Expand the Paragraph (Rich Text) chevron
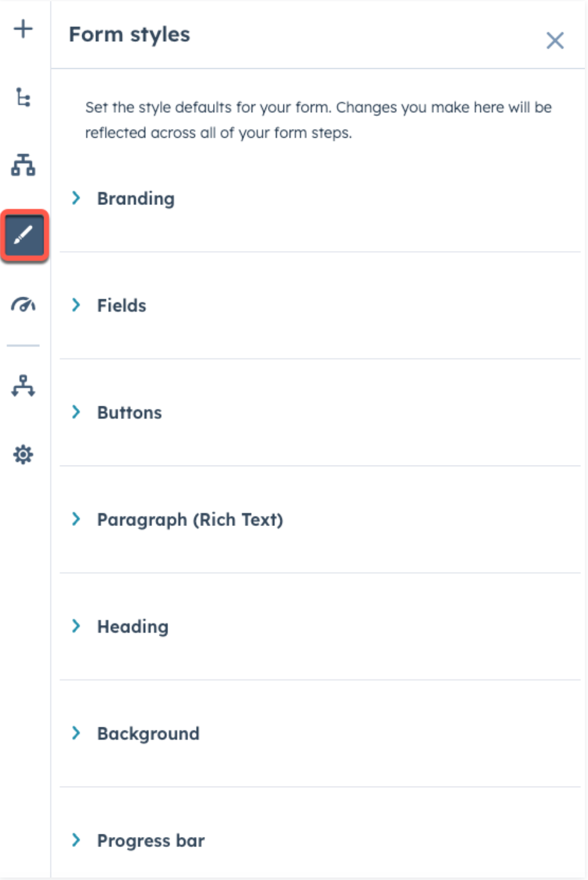 pos(76,519)
